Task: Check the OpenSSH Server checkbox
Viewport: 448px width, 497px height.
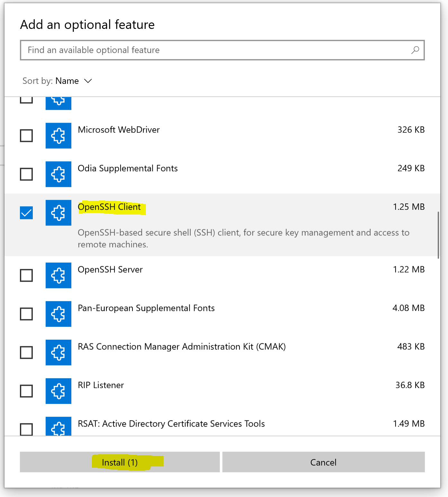Action: [26, 275]
